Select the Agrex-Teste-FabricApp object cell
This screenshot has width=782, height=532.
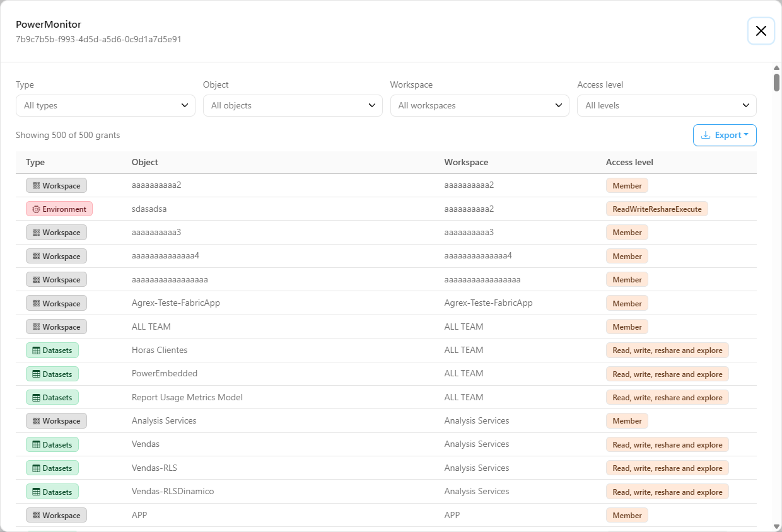176,303
